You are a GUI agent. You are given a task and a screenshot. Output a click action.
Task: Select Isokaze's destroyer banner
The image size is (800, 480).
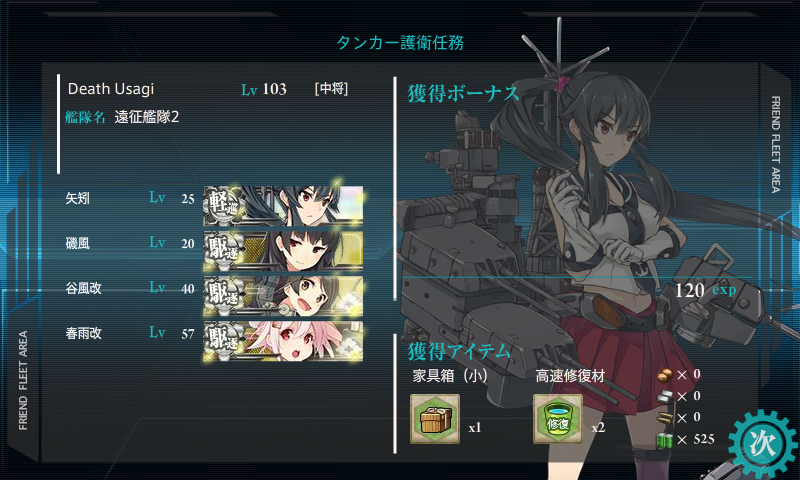(283, 251)
